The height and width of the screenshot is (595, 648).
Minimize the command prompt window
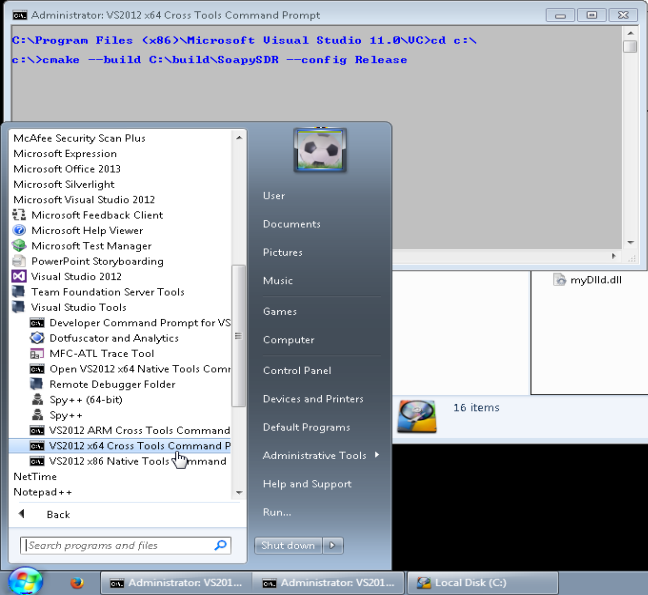560,16
